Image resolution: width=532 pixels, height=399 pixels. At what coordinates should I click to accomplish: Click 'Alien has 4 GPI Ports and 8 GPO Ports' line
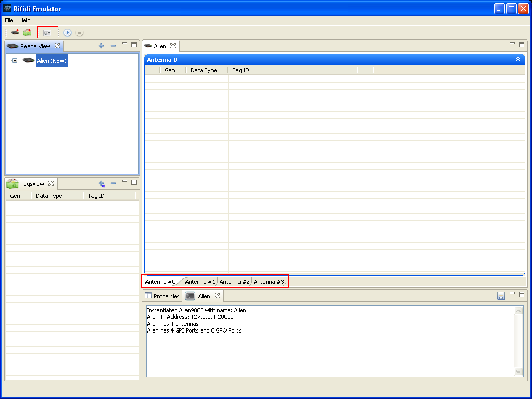pyautogui.click(x=194, y=330)
